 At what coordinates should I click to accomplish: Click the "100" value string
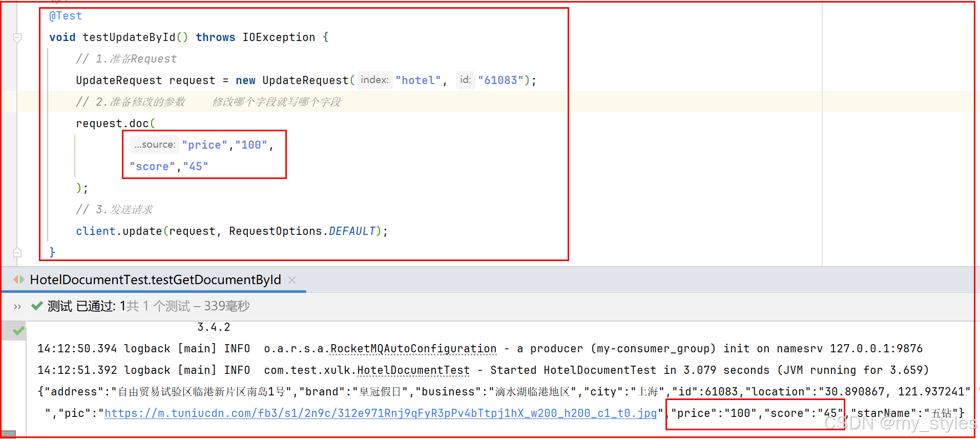click(251, 145)
